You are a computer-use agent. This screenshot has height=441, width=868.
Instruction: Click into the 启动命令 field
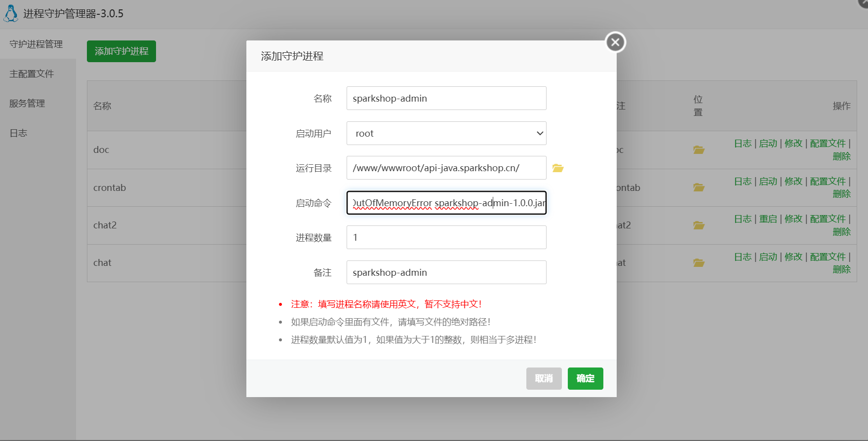[446, 203]
